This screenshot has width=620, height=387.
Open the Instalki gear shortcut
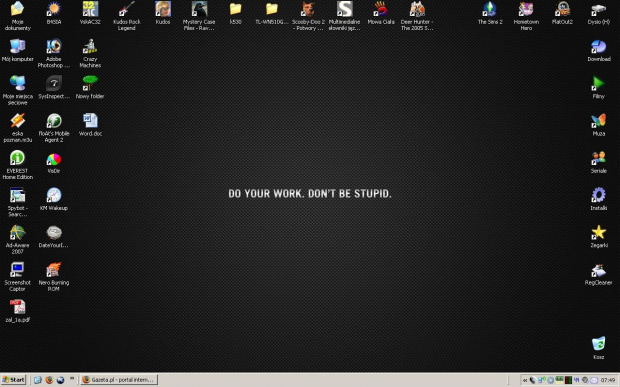click(599, 199)
